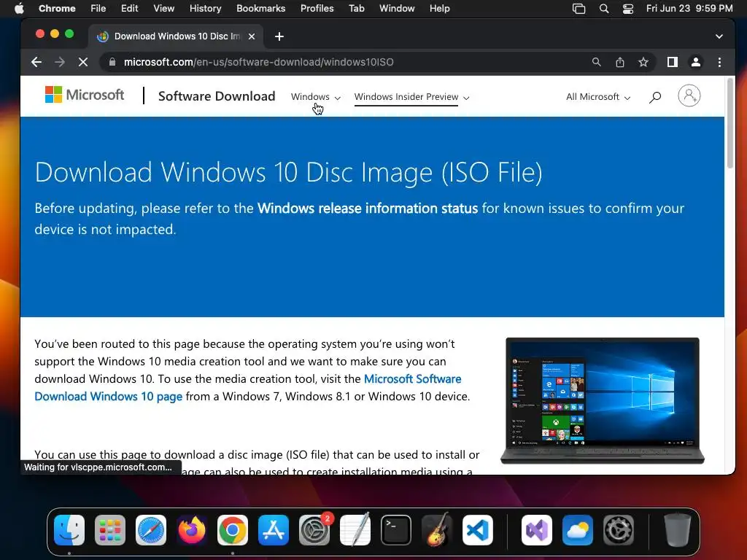Click the Software Download heading link
Image resolution: width=747 pixels, height=560 pixels.
tap(217, 96)
